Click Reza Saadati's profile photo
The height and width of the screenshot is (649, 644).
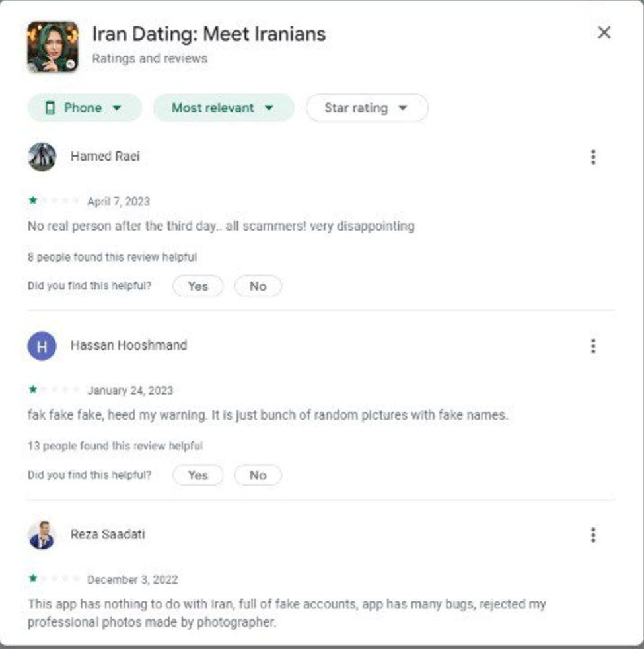[42, 535]
